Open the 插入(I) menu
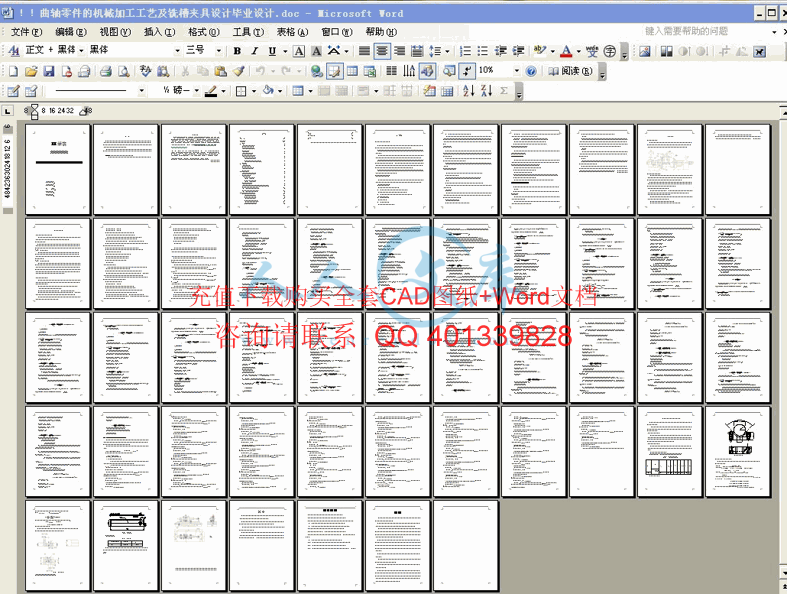 pos(159,32)
